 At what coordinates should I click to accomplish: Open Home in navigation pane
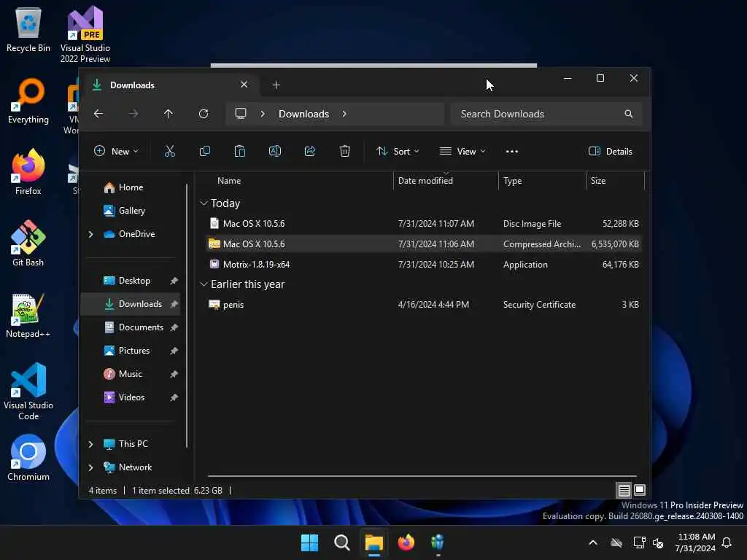point(131,187)
